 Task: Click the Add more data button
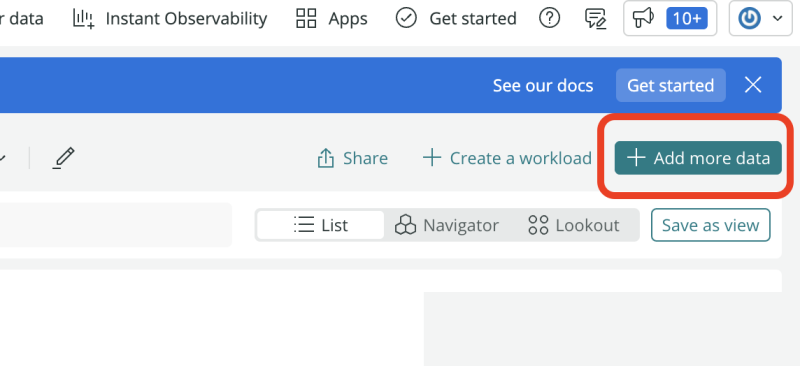[x=698, y=158]
